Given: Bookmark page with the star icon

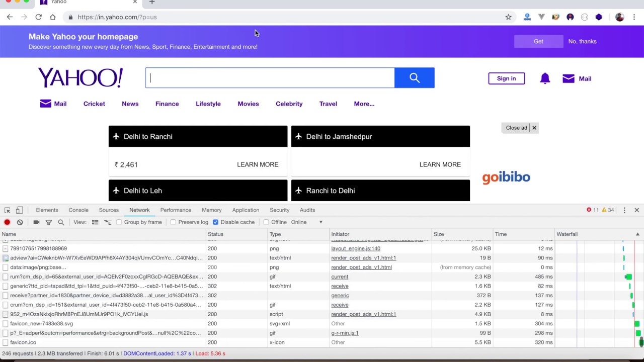Looking at the screenshot, I should (x=509, y=17).
